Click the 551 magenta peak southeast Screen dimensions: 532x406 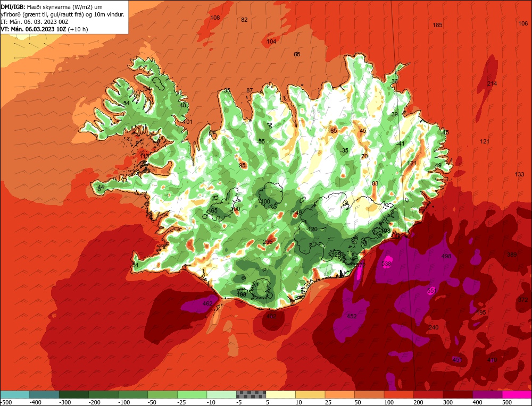pyautogui.click(x=431, y=291)
